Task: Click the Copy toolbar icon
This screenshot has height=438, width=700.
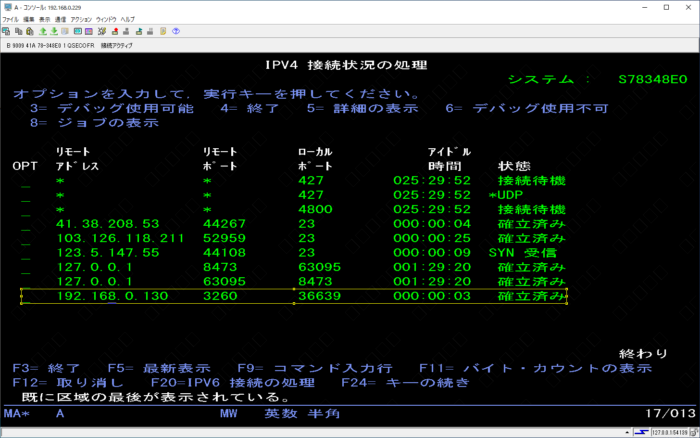Action: 18,31
